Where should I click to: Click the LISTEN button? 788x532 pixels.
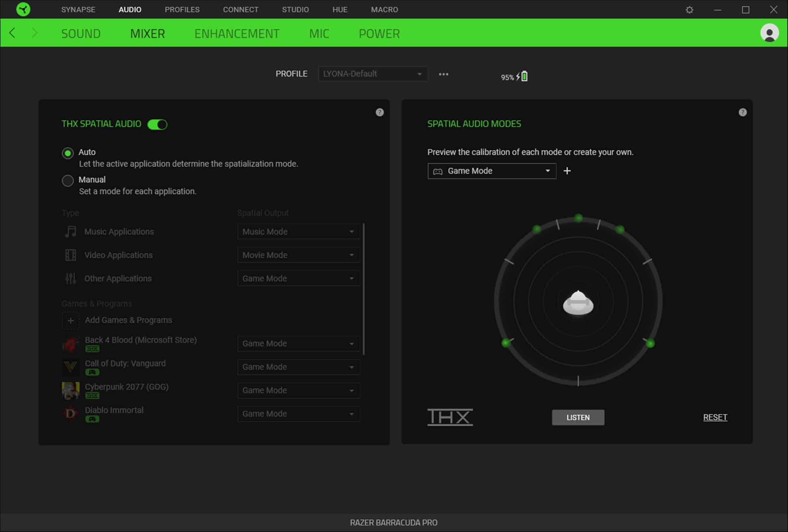[578, 417]
